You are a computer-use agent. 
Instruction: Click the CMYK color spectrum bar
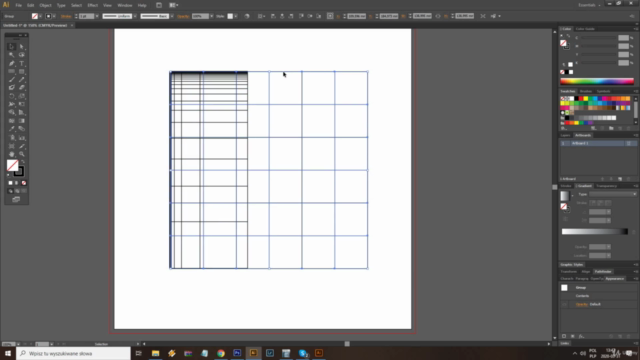click(597, 81)
